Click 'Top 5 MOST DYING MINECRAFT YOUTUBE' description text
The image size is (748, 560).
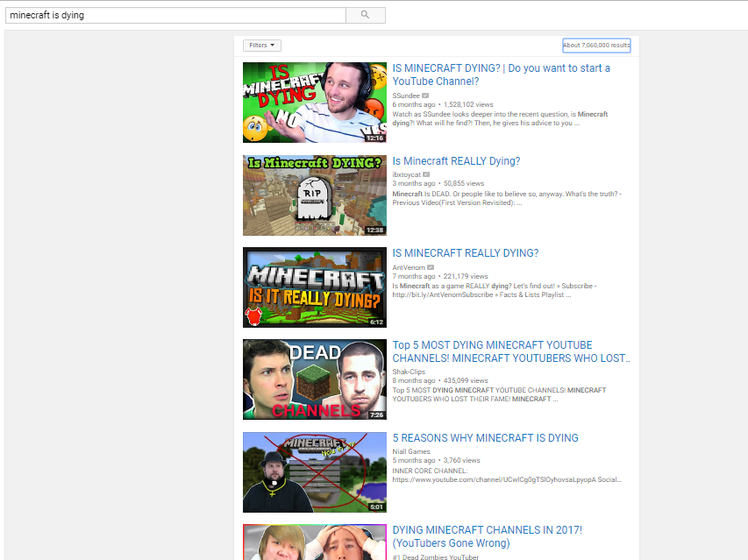(x=500, y=394)
